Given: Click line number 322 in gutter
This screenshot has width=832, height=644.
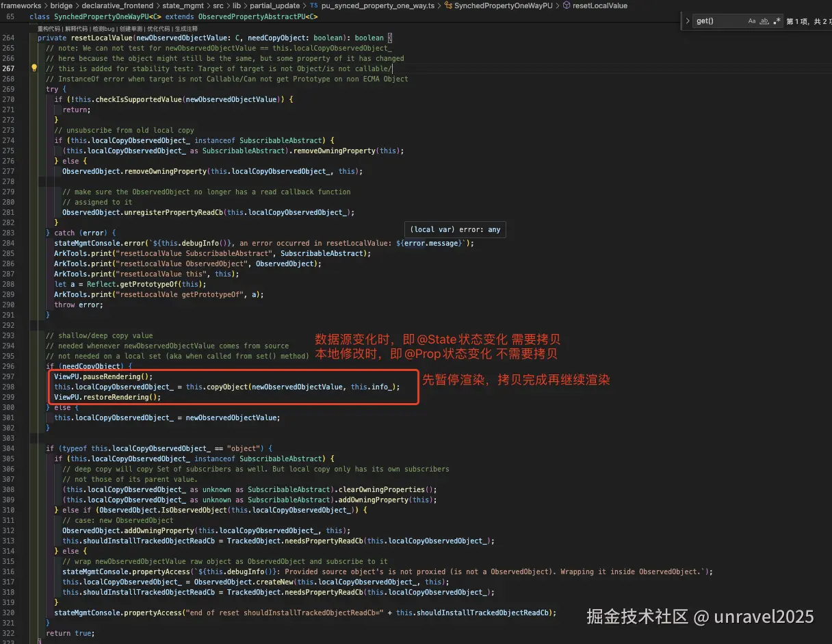Looking at the screenshot, I should click(8, 633).
